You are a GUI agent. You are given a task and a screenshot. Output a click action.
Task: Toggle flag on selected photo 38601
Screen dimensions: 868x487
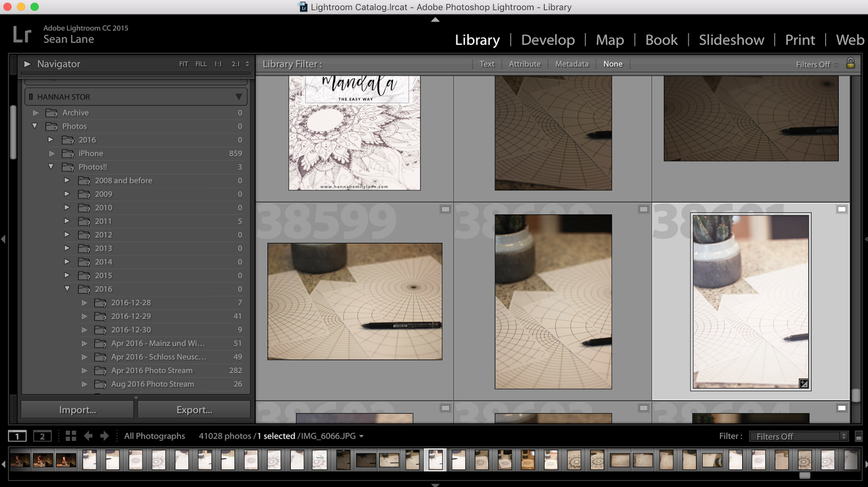841,209
